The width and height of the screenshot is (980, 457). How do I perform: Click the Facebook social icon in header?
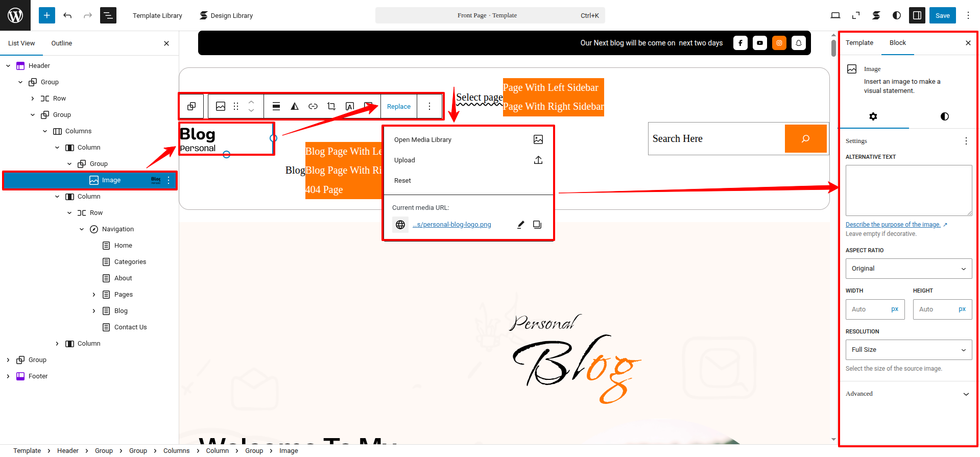pos(740,43)
